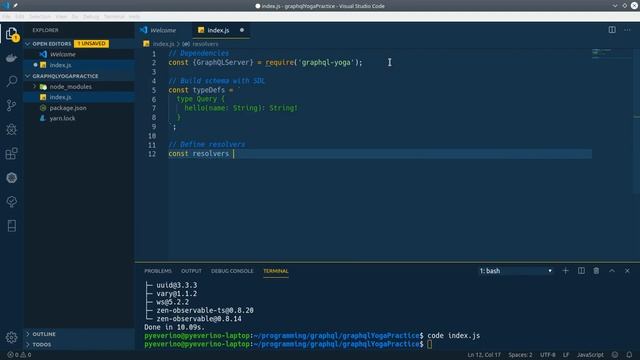This screenshot has height=360, width=640.
Task: Click the round globe-like activity bar icon
Action: (x=11, y=178)
